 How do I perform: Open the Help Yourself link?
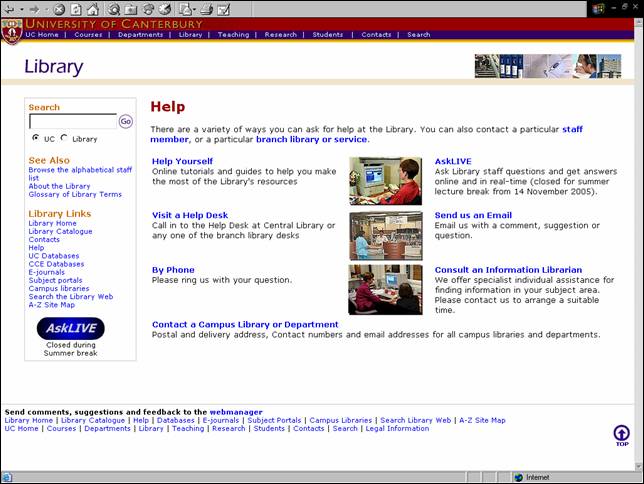pos(182,161)
